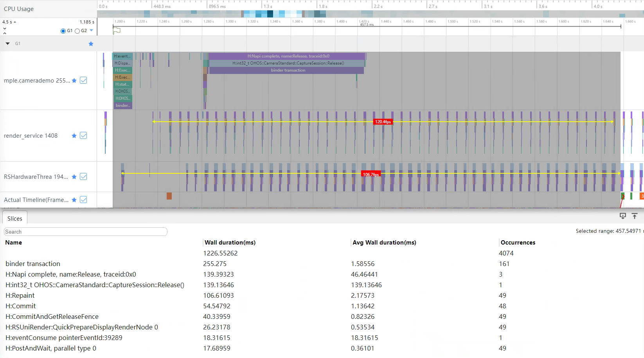Click favorite star for Actual Timeline row
This screenshot has height=358, width=644.
[74, 200]
